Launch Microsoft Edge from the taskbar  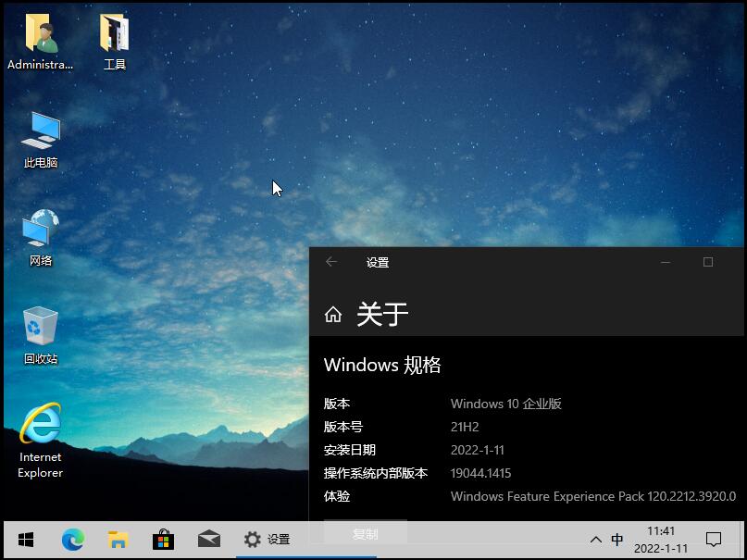pyautogui.click(x=72, y=539)
